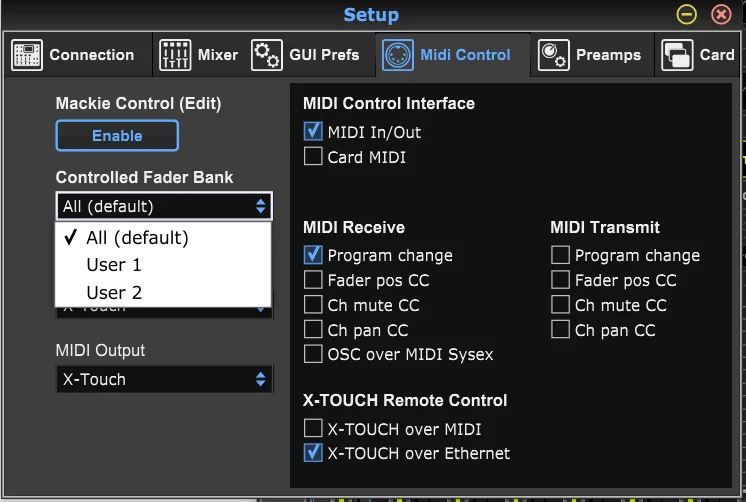Choose User 1 from fader bank list
The height and width of the screenshot is (502, 746).
pyautogui.click(x=163, y=265)
